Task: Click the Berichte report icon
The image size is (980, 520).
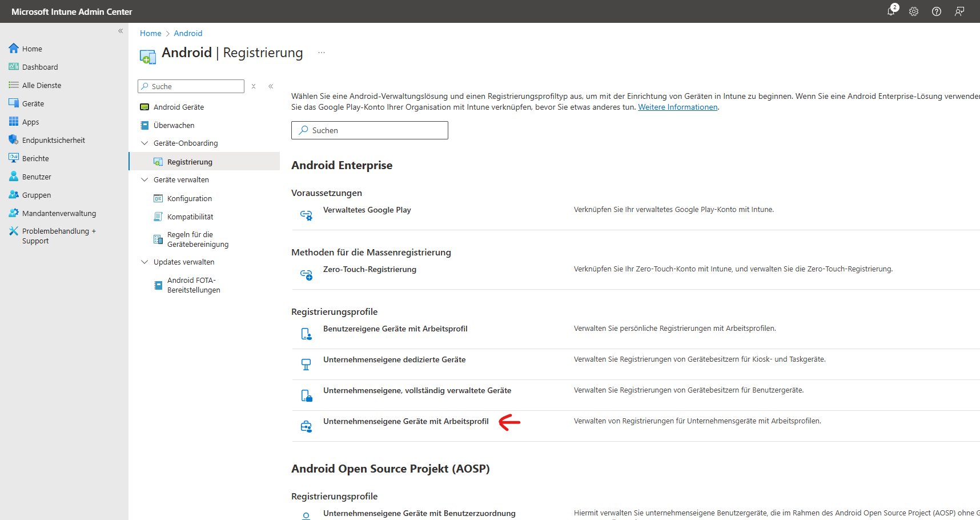Action: point(14,158)
